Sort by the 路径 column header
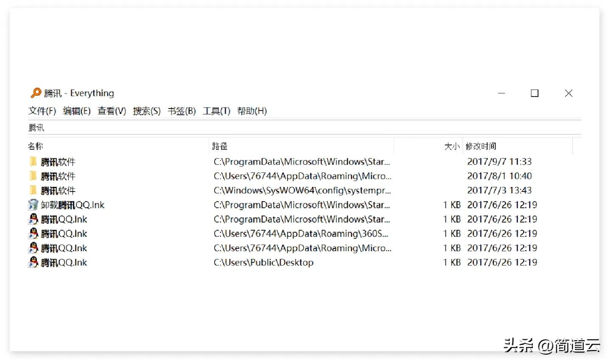611x364 pixels. [x=301, y=146]
